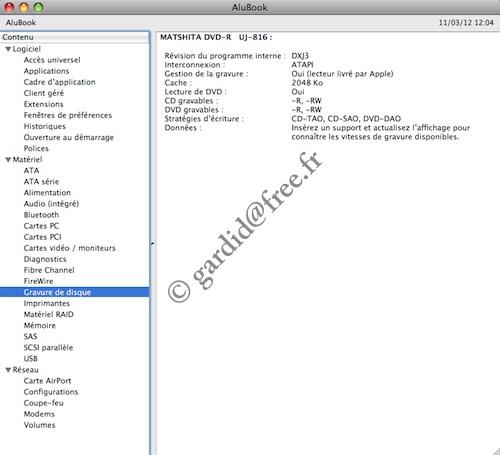Select the Extensions software item
500x455 pixels.
coord(43,104)
